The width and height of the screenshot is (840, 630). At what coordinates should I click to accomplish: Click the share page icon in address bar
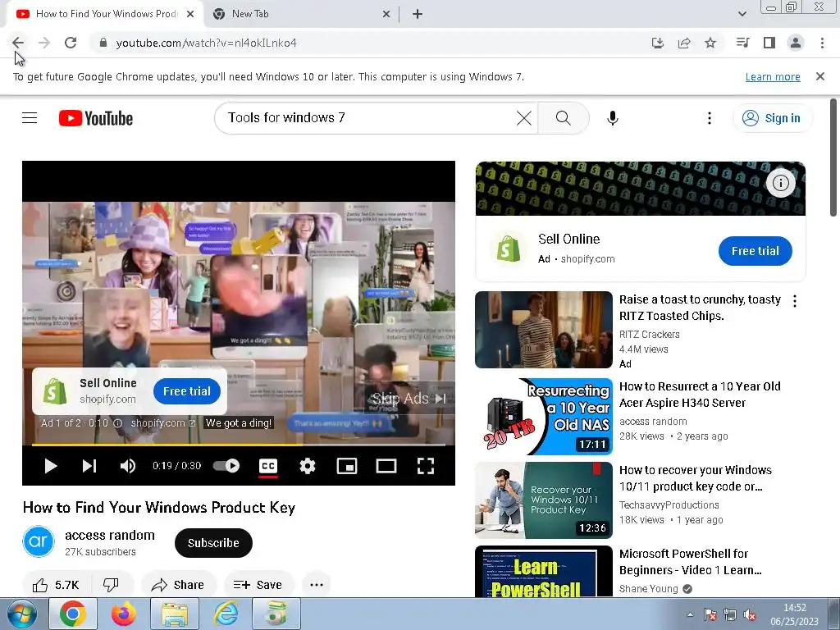pyautogui.click(x=684, y=43)
